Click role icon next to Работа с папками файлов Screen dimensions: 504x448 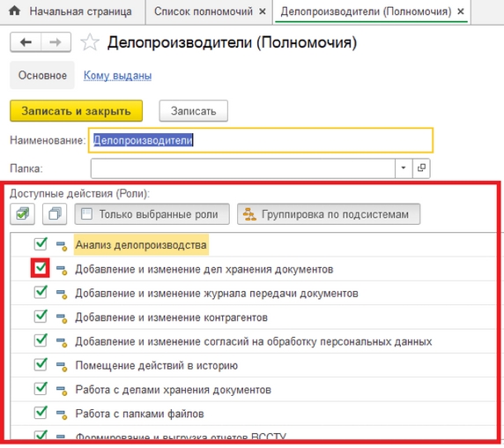pos(62,414)
